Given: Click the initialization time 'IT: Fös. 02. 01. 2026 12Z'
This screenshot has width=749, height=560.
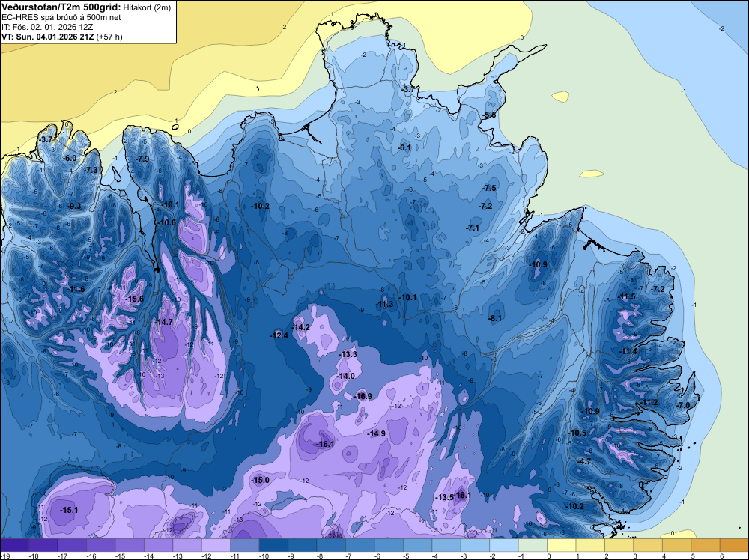Looking at the screenshot, I should (47, 27).
